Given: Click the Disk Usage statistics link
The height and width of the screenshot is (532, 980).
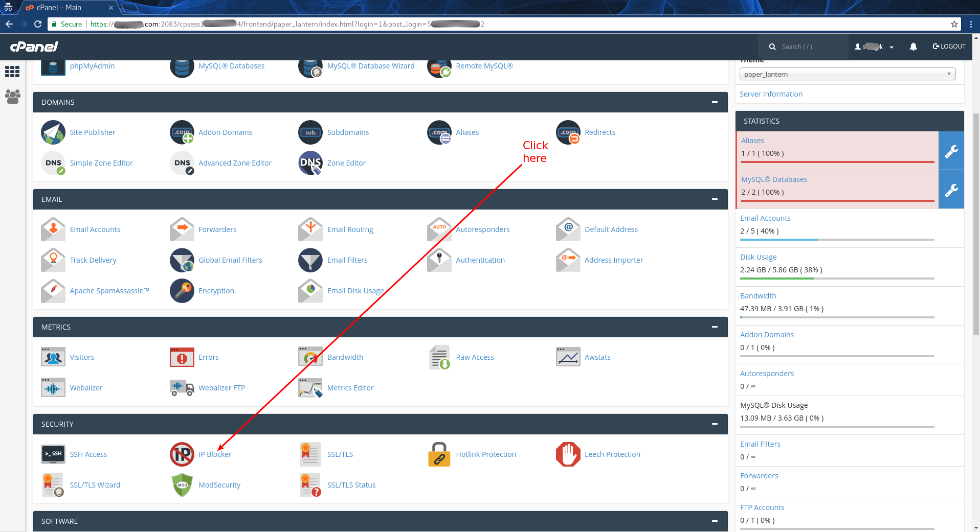Looking at the screenshot, I should (x=758, y=257).
